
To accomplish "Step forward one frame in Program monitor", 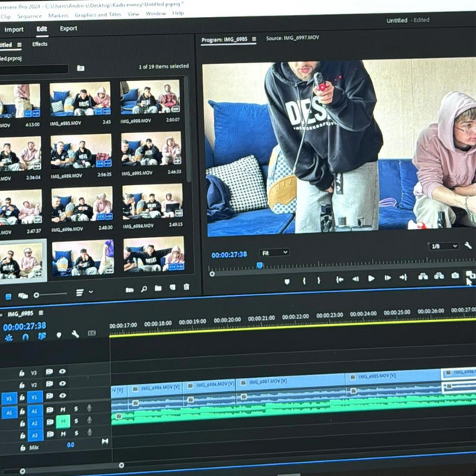I will coord(387,277).
